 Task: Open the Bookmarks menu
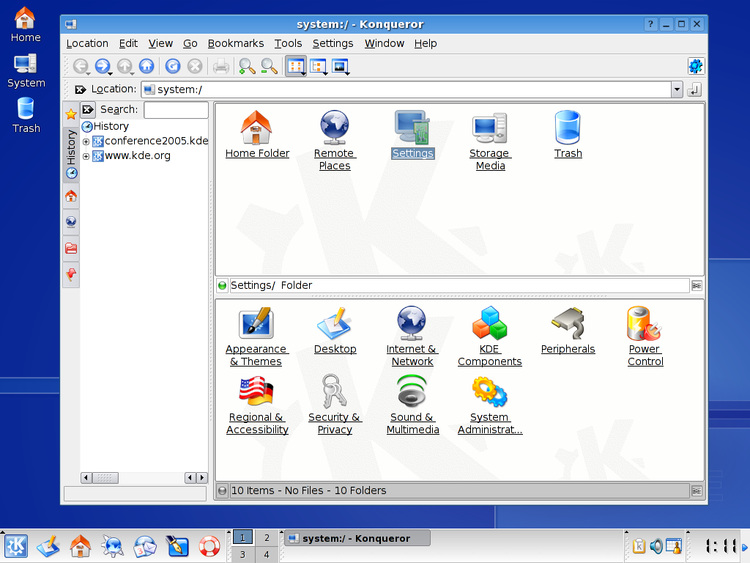[x=236, y=44]
